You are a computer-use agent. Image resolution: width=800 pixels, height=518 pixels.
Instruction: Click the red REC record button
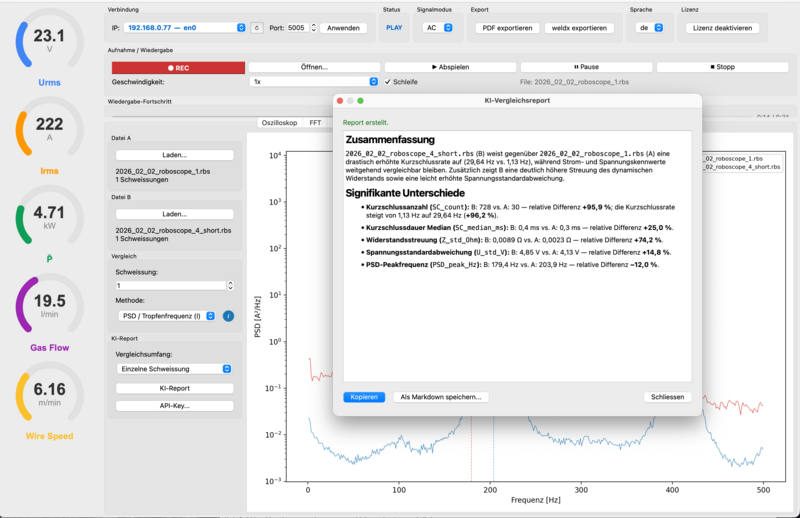point(178,67)
